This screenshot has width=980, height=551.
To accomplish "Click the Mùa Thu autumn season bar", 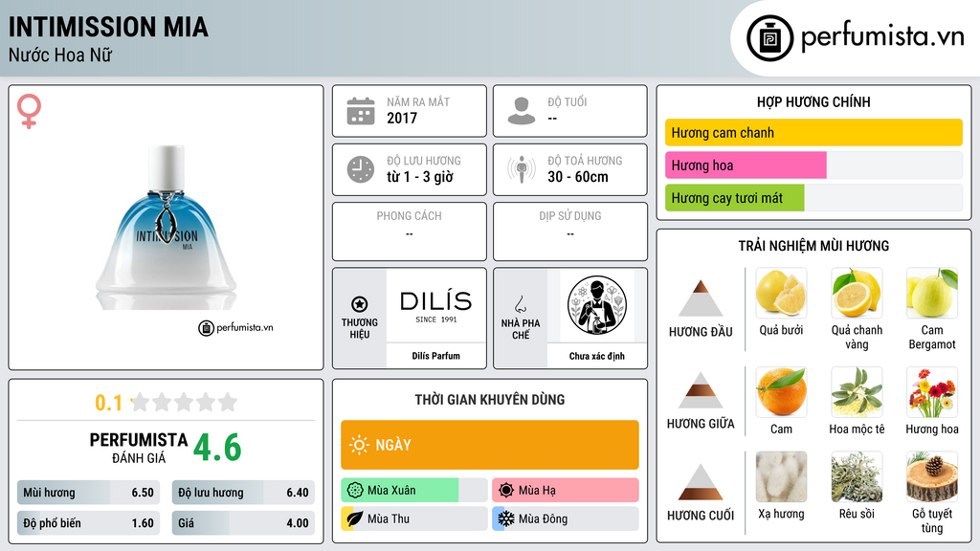I will (414, 519).
